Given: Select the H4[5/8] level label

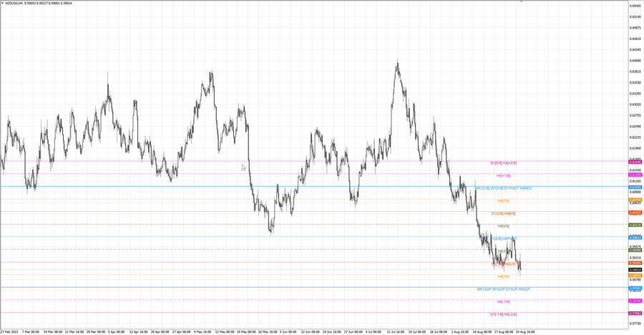Looking at the screenshot, I should (x=503, y=226).
